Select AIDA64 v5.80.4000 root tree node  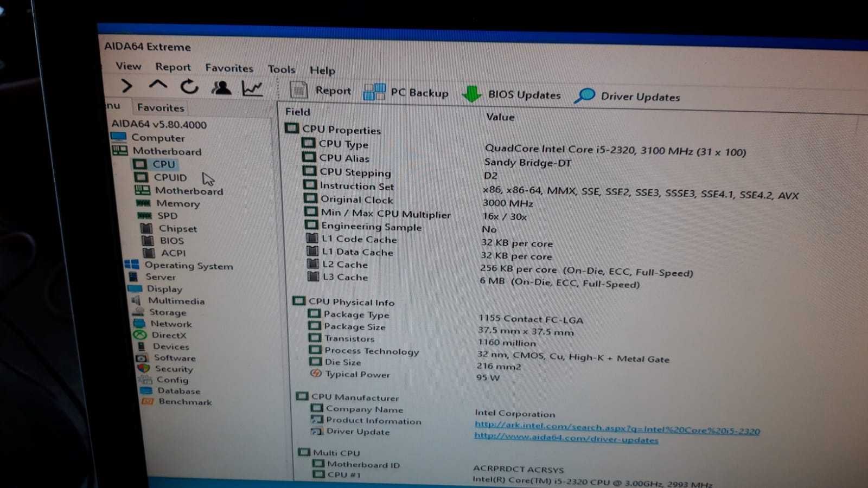pos(159,124)
